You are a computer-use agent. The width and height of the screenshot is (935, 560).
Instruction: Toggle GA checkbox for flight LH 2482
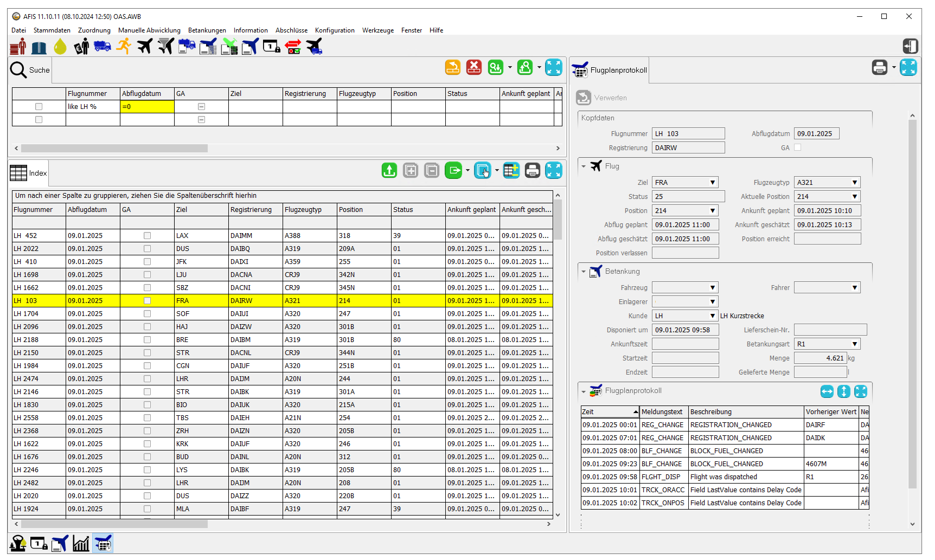[147, 483]
